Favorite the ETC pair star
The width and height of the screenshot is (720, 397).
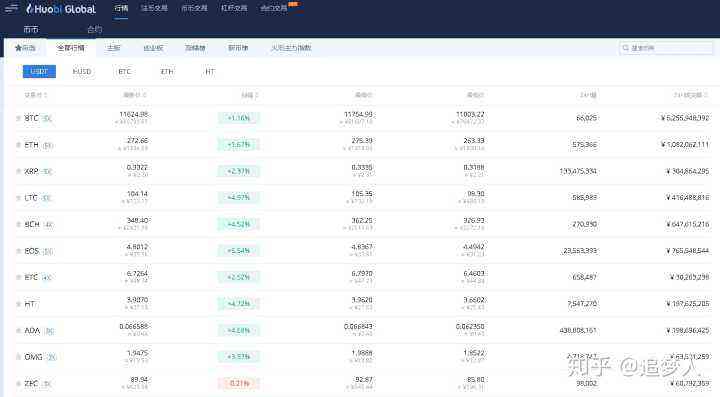(18, 277)
